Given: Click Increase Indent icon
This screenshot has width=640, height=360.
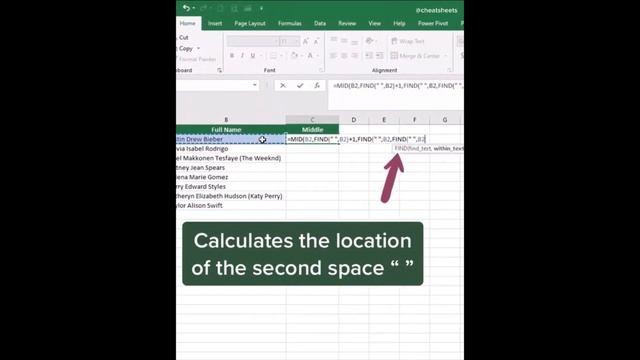Looking at the screenshot, I should pos(380,56).
